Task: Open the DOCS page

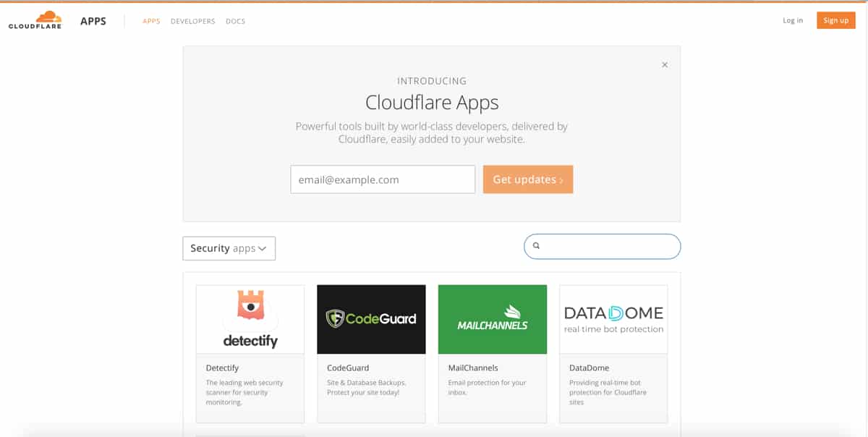Action: point(235,21)
